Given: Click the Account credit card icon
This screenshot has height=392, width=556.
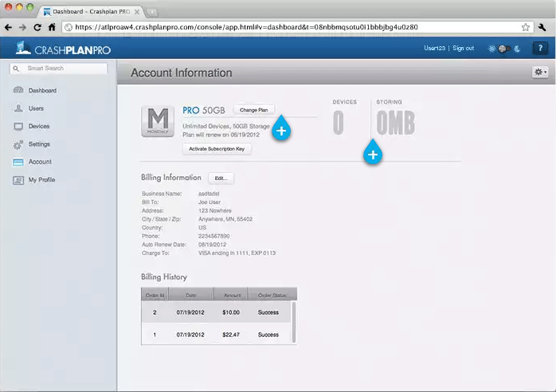Looking at the screenshot, I should [x=18, y=162].
